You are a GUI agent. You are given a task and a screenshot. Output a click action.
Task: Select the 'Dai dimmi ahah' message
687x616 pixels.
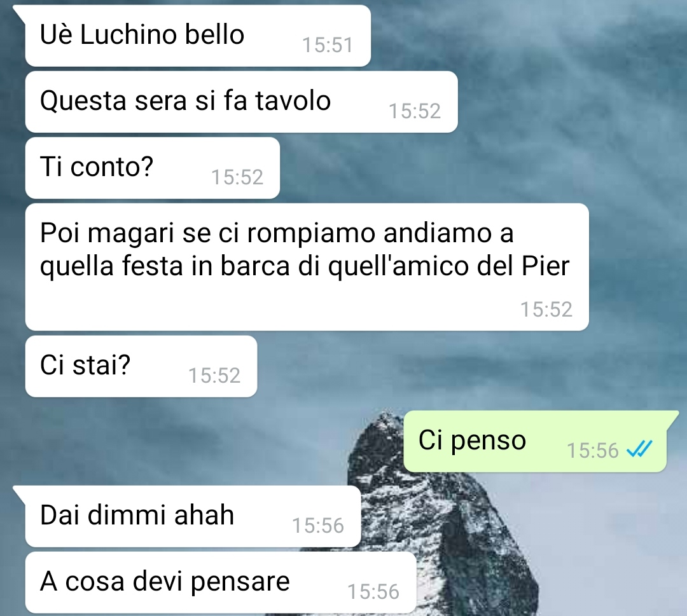point(193,517)
